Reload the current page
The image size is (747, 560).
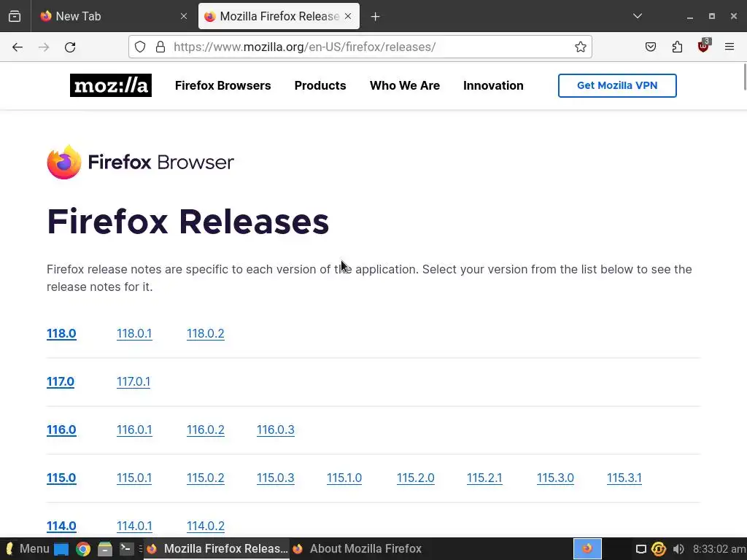70,47
